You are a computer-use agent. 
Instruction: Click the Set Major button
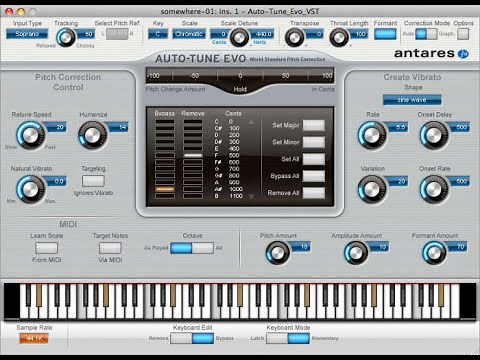pos(314,125)
